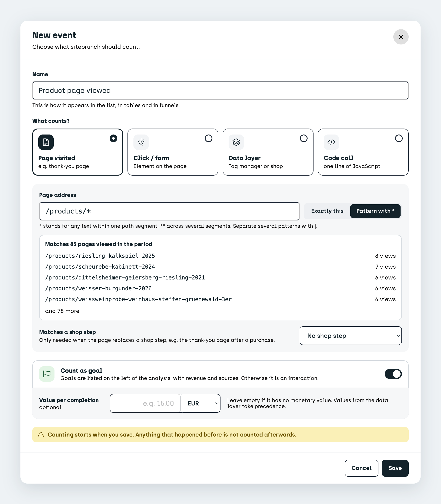Click the 'one line of JavaScript' description

pos(352,166)
